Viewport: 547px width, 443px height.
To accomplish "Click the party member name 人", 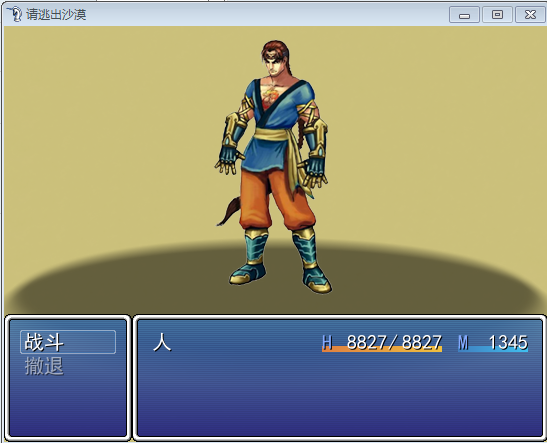I will pyautogui.click(x=162, y=342).
